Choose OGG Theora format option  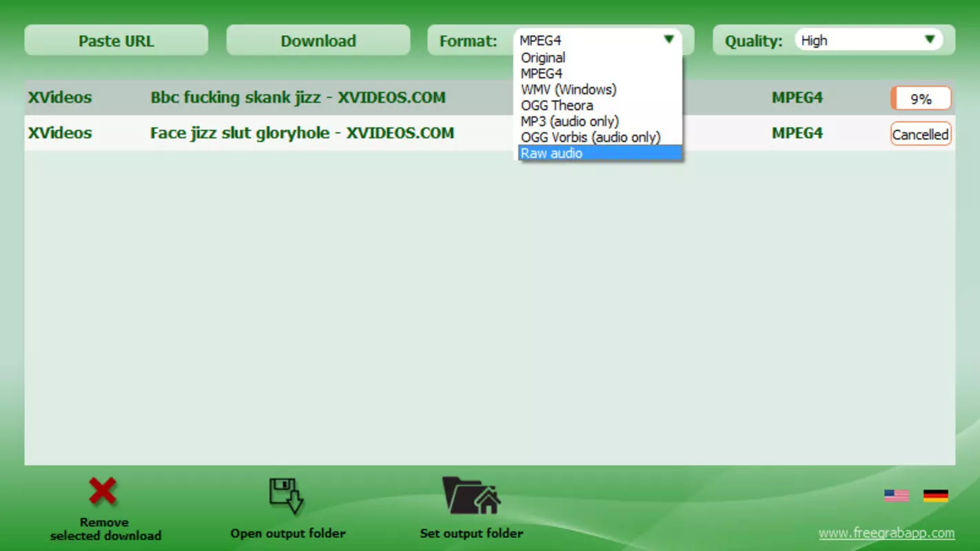click(600, 105)
